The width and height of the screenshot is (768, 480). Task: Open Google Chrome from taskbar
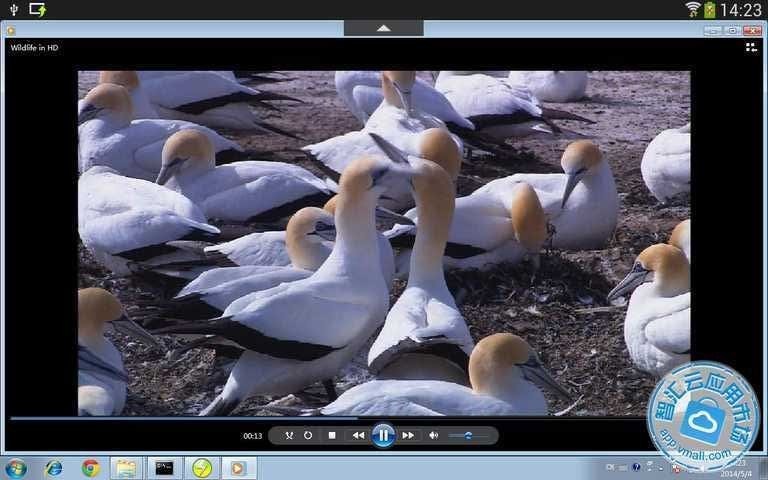click(x=91, y=468)
